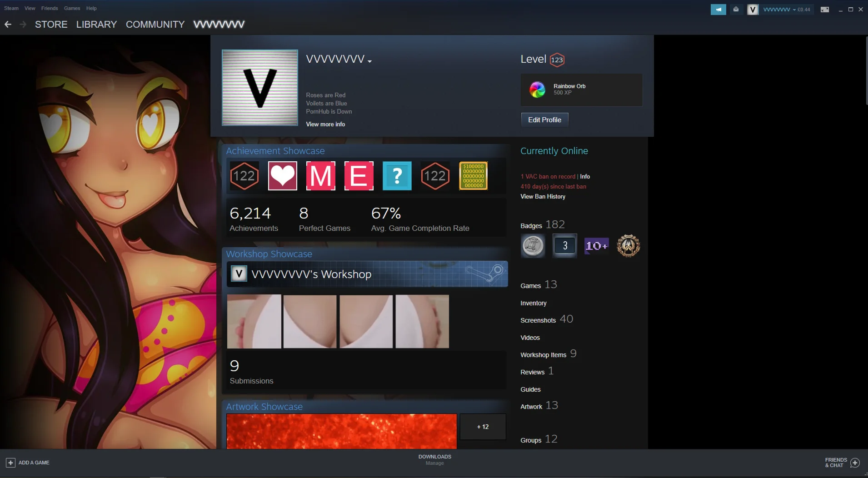Click the golden CS:GO badge
The width and height of the screenshot is (868, 478).
pyautogui.click(x=628, y=246)
